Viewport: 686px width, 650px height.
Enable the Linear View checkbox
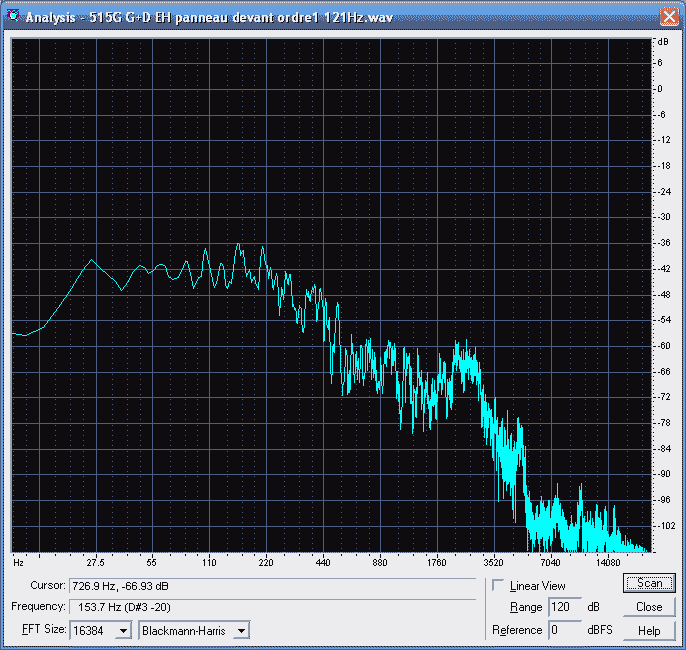tap(498, 585)
